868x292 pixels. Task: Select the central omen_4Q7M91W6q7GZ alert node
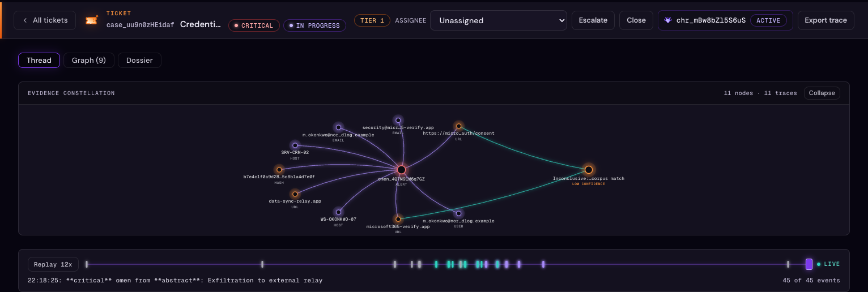pos(401,170)
